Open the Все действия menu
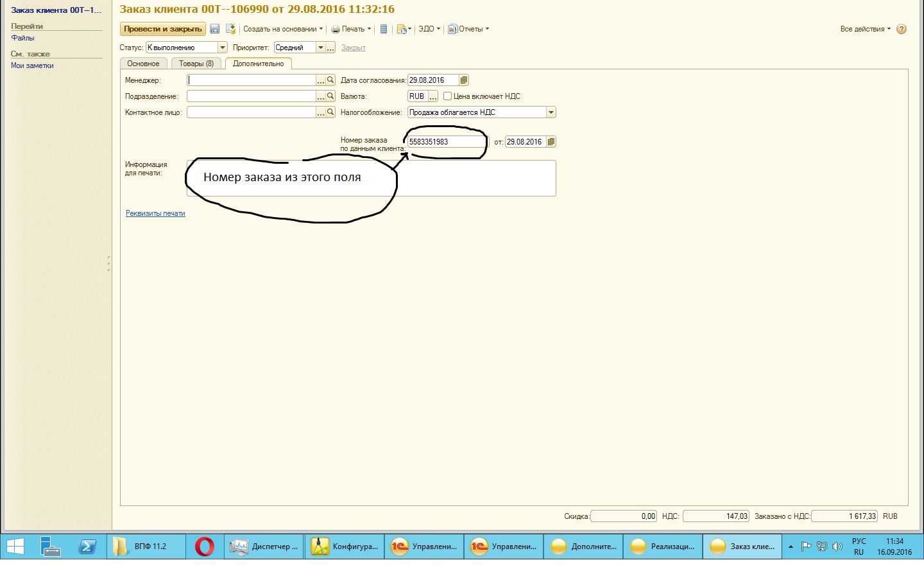The height and width of the screenshot is (578, 924). click(x=865, y=29)
